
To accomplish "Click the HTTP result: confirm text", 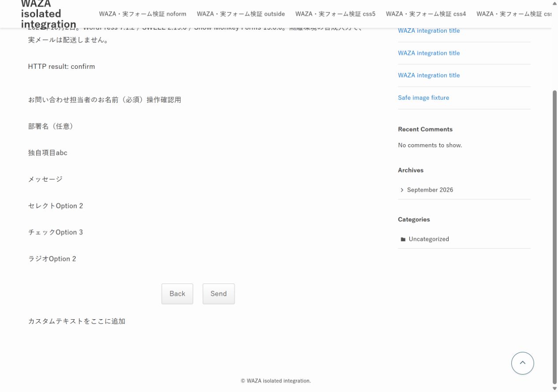I will [61, 67].
